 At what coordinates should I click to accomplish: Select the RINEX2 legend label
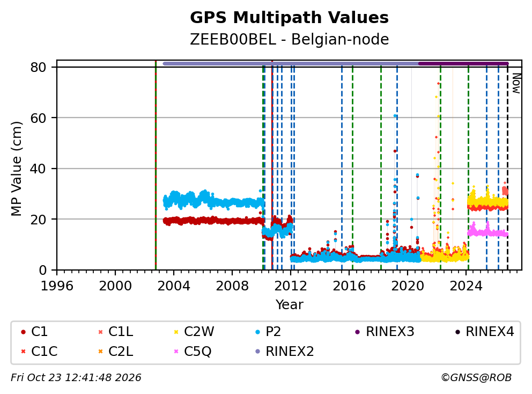290,351
